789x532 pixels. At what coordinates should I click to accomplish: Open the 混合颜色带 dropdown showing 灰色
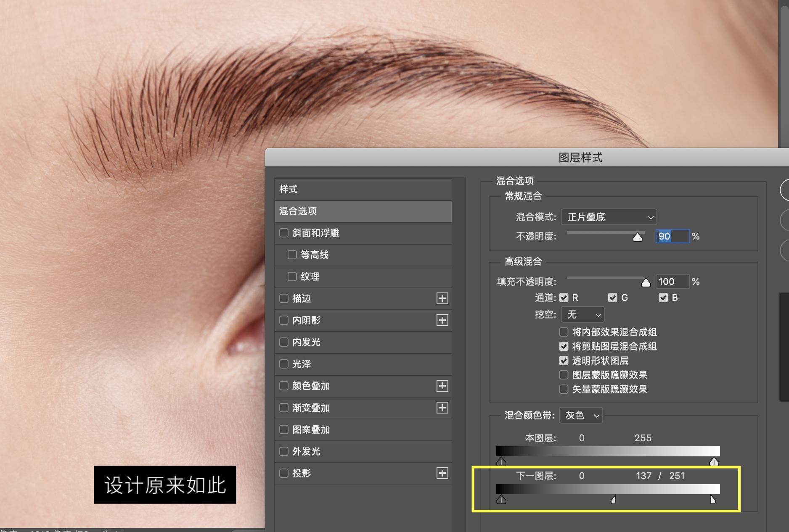pyautogui.click(x=580, y=415)
